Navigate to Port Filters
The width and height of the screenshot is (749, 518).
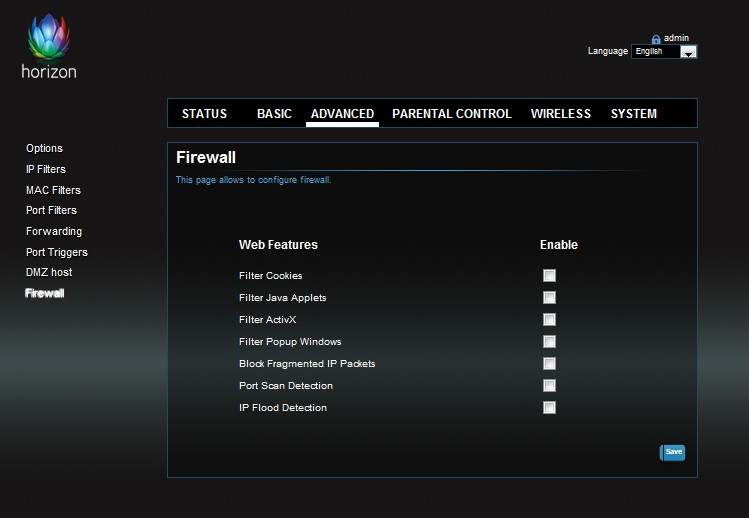pyautogui.click(x=51, y=210)
